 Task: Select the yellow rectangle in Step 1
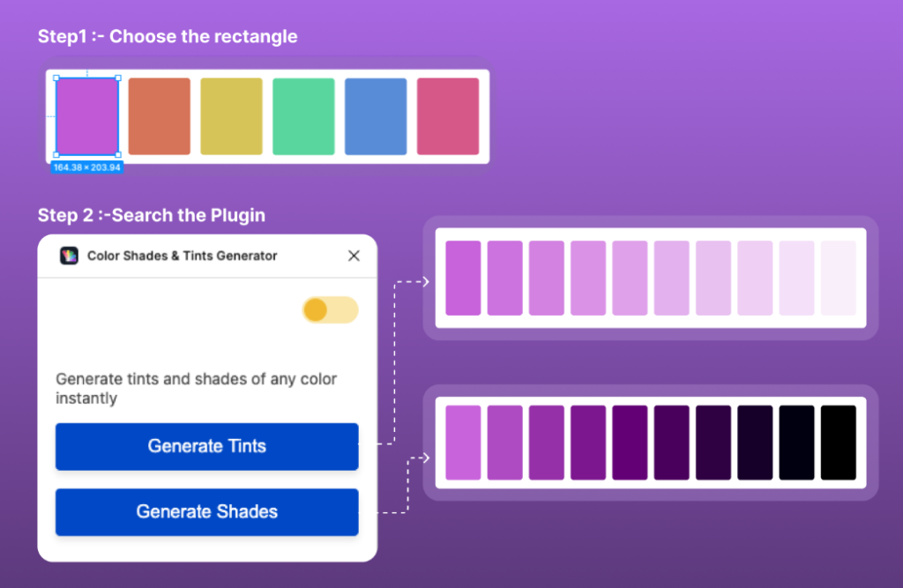[232, 116]
